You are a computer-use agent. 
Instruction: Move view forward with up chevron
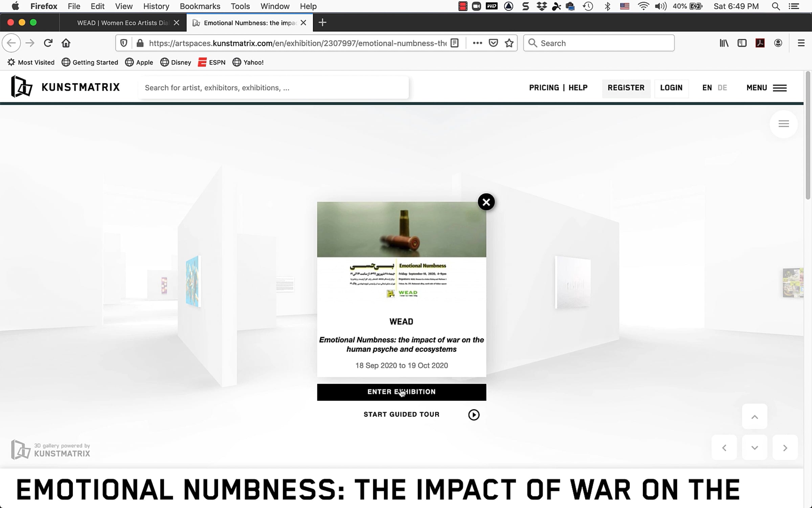(754, 417)
